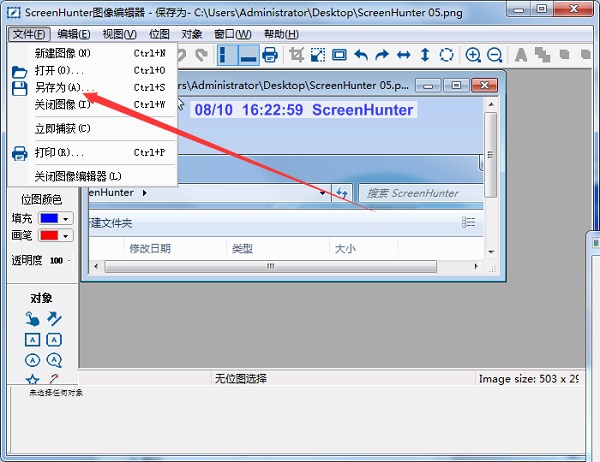Click the rotate right arrow icon
The image size is (600, 462).
[x=382, y=55]
